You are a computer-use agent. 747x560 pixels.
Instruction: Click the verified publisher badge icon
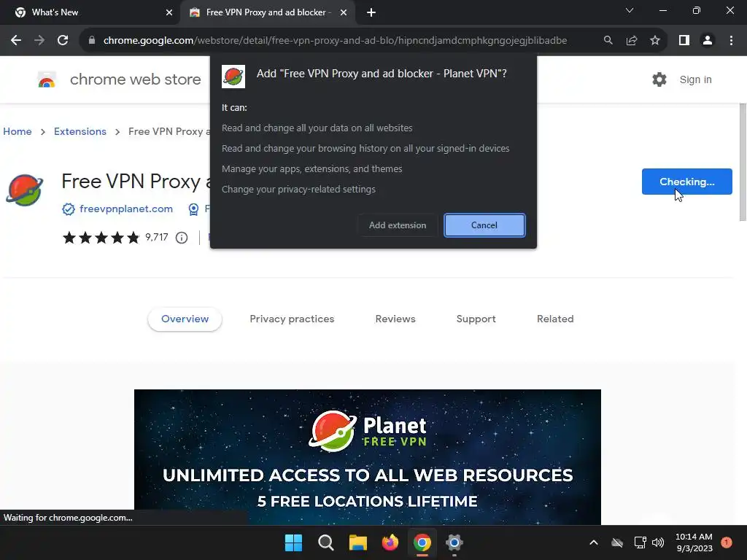(x=69, y=209)
